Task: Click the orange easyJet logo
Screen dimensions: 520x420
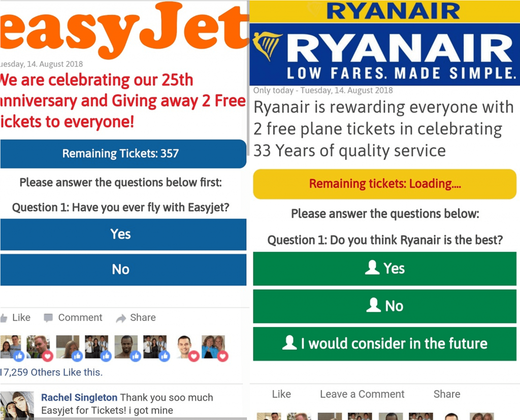Action: (x=122, y=30)
